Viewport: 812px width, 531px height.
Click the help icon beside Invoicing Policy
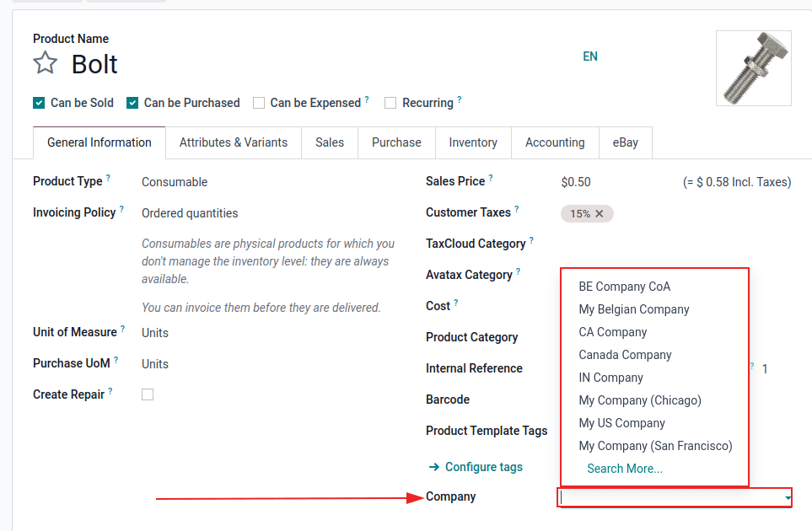(x=122, y=210)
